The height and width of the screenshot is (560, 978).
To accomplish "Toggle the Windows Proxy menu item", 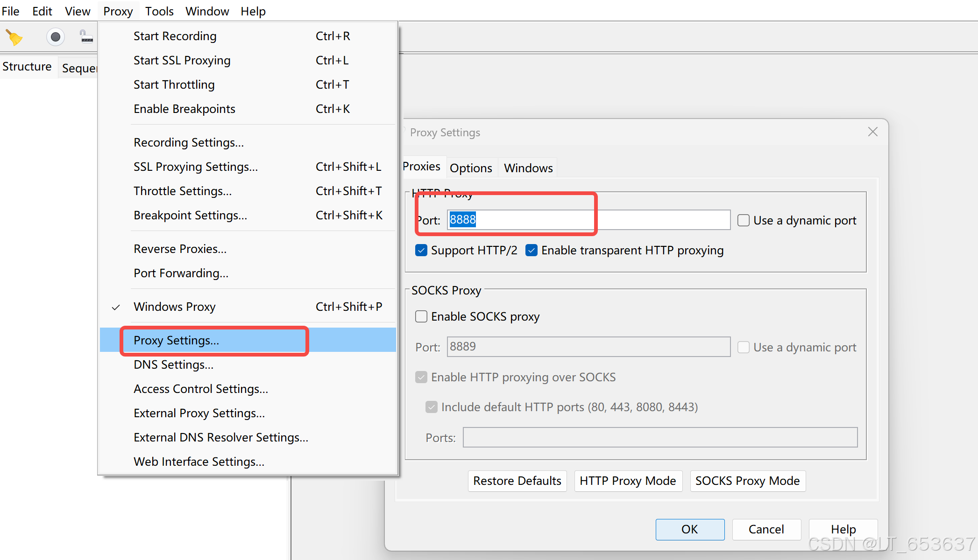I will [x=174, y=307].
